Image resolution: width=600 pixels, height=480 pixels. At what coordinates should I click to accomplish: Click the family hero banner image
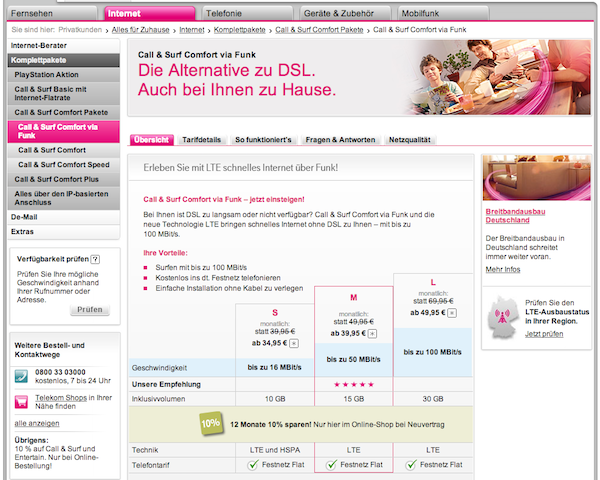pos(496,77)
